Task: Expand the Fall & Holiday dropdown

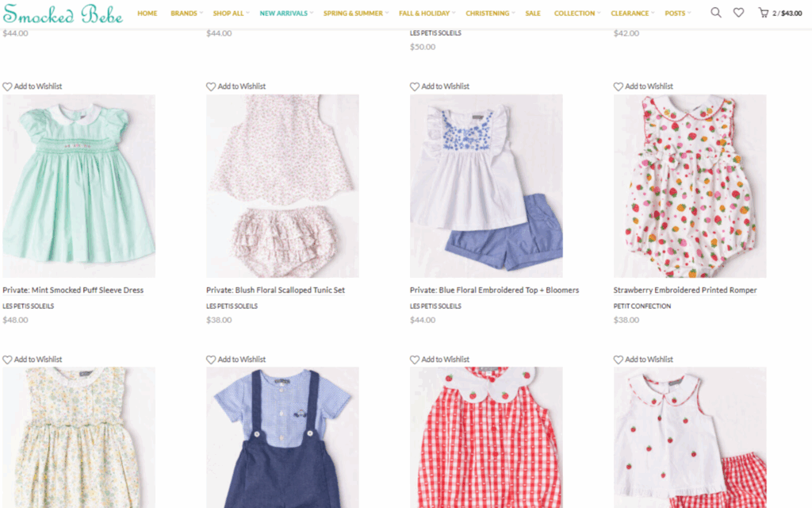Action: point(427,13)
